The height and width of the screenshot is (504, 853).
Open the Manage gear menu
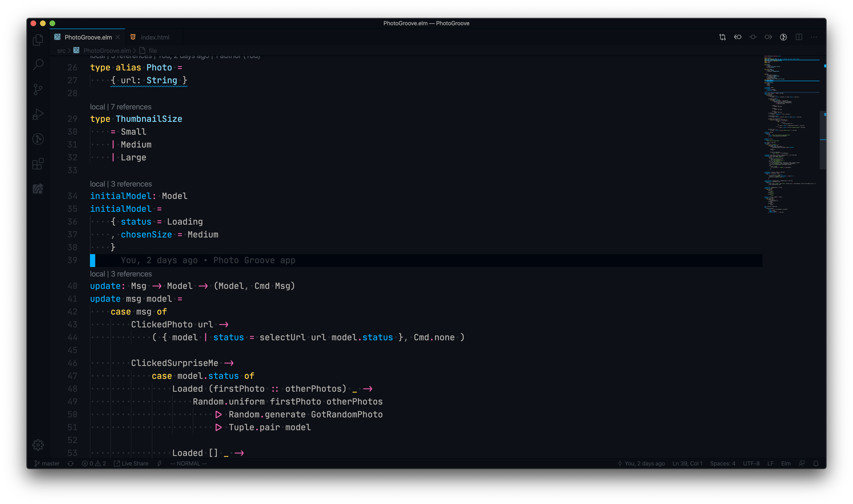38,445
